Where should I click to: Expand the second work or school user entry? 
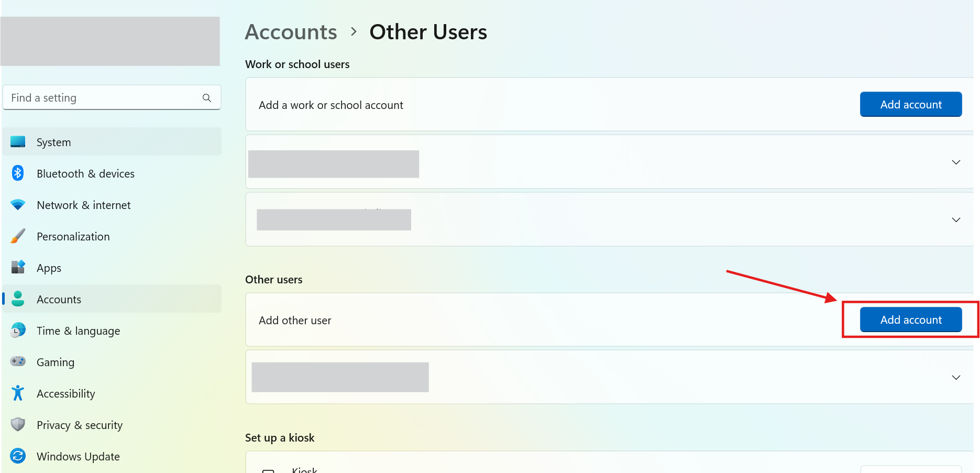956,220
